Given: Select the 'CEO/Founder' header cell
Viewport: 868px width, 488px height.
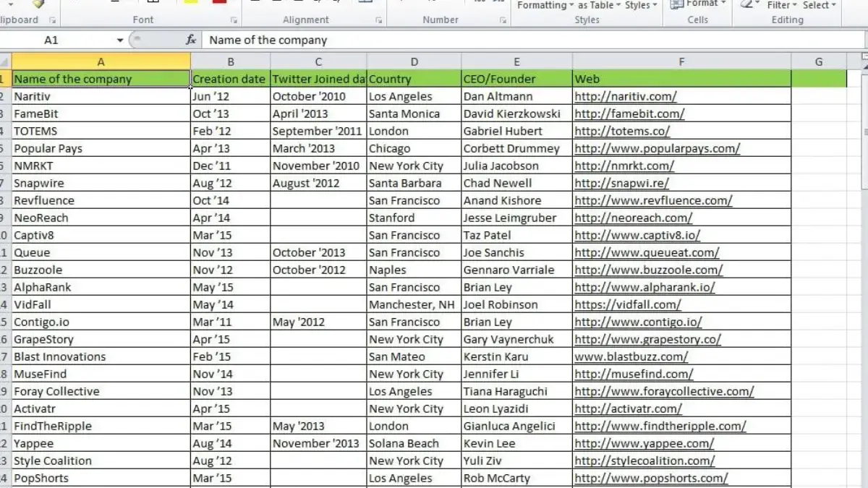Looking at the screenshot, I should (x=516, y=79).
